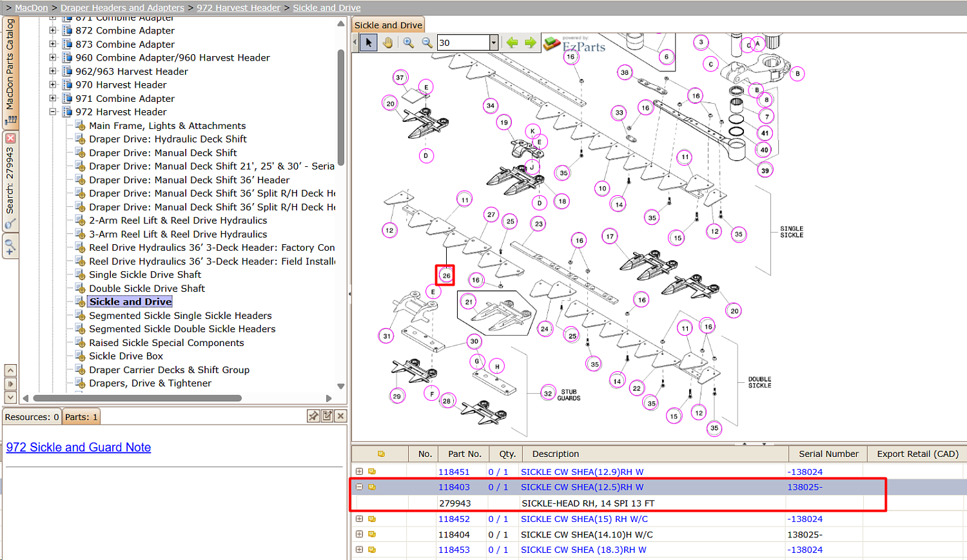
Task: Click the 970 Harvest Header book icon
Action: (67, 84)
